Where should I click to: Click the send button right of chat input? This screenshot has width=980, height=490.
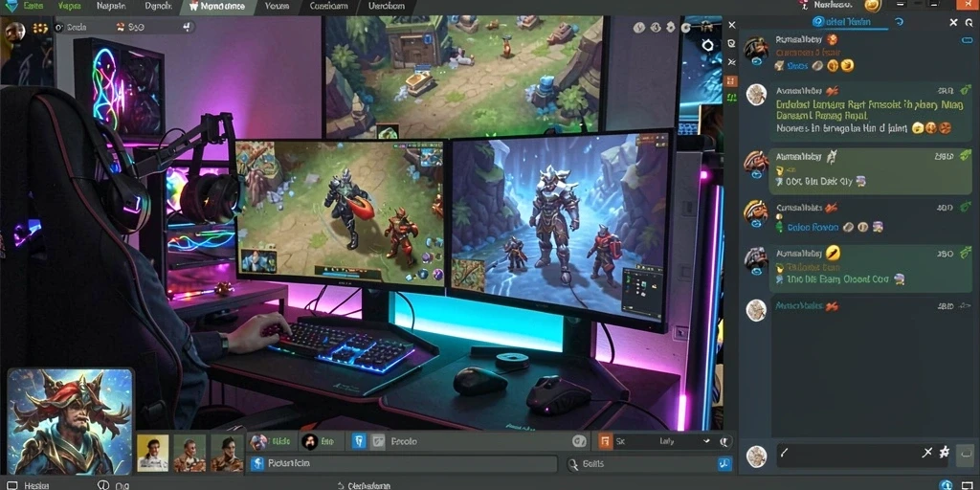965,456
